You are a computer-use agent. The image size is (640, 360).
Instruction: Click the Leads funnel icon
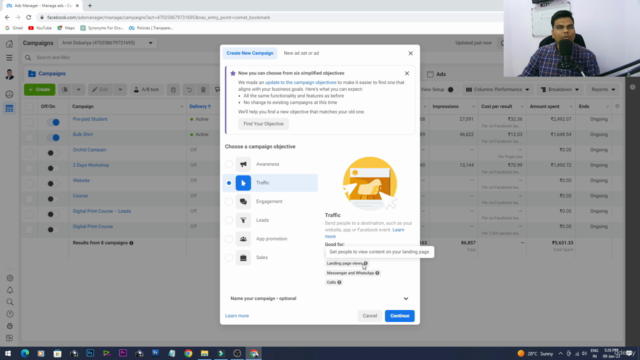coord(243,220)
